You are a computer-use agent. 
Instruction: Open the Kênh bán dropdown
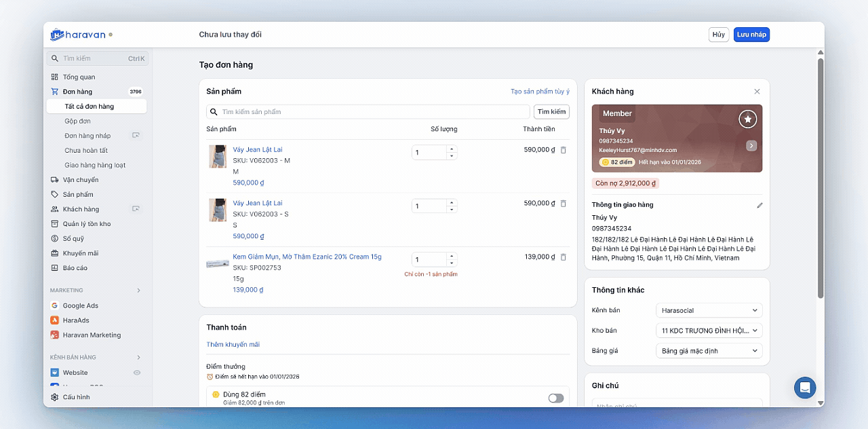pos(709,310)
